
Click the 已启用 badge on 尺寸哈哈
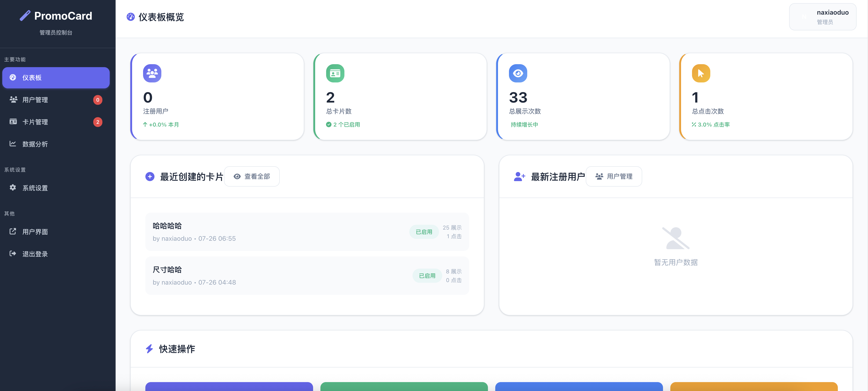[x=427, y=276]
